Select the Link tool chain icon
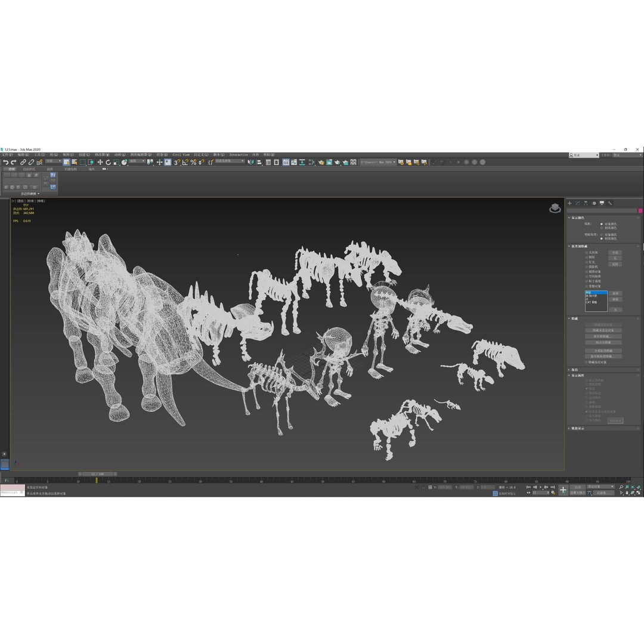The height and width of the screenshot is (644, 644). pyautogui.click(x=23, y=162)
